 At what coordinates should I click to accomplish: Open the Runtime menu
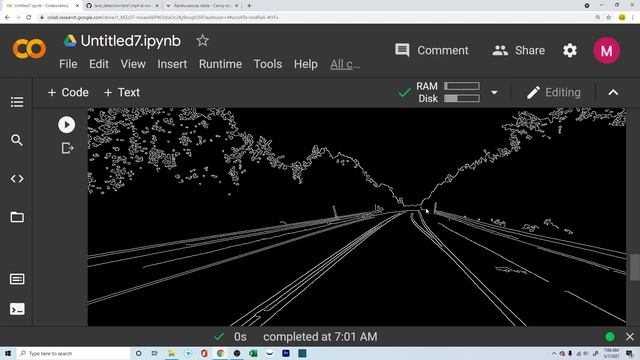click(x=220, y=64)
